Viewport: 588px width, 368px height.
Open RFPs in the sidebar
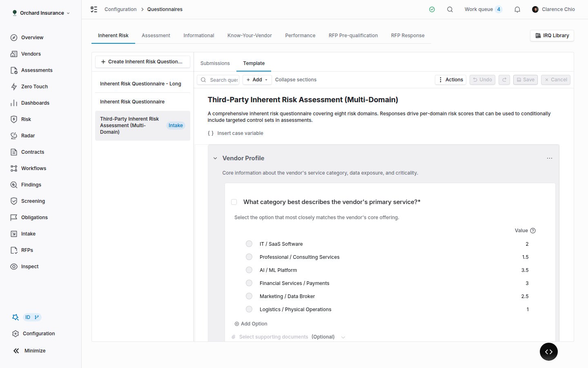(x=27, y=250)
